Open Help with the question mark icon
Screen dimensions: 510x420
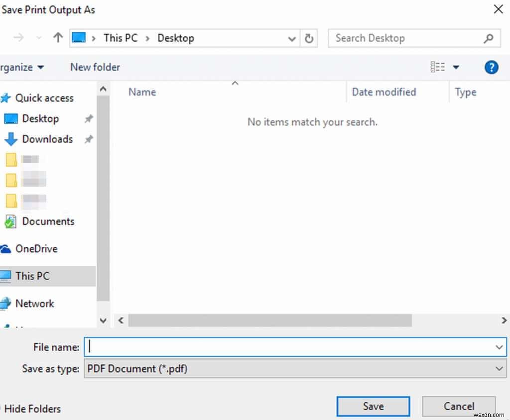pyautogui.click(x=492, y=67)
